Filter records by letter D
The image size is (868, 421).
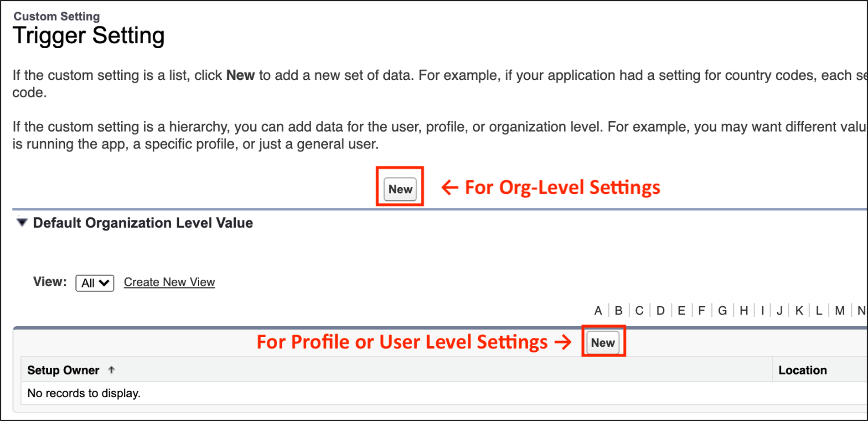point(660,311)
